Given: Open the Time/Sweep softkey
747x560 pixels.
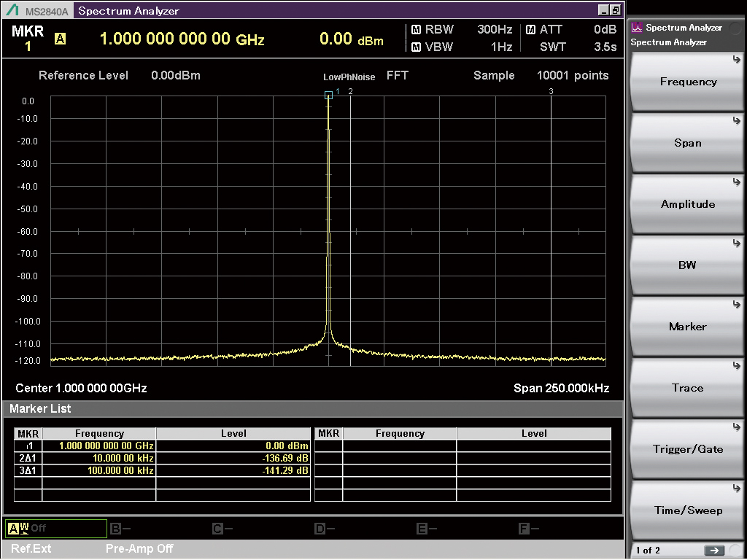Looking at the screenshot, I should pos(688,510).
